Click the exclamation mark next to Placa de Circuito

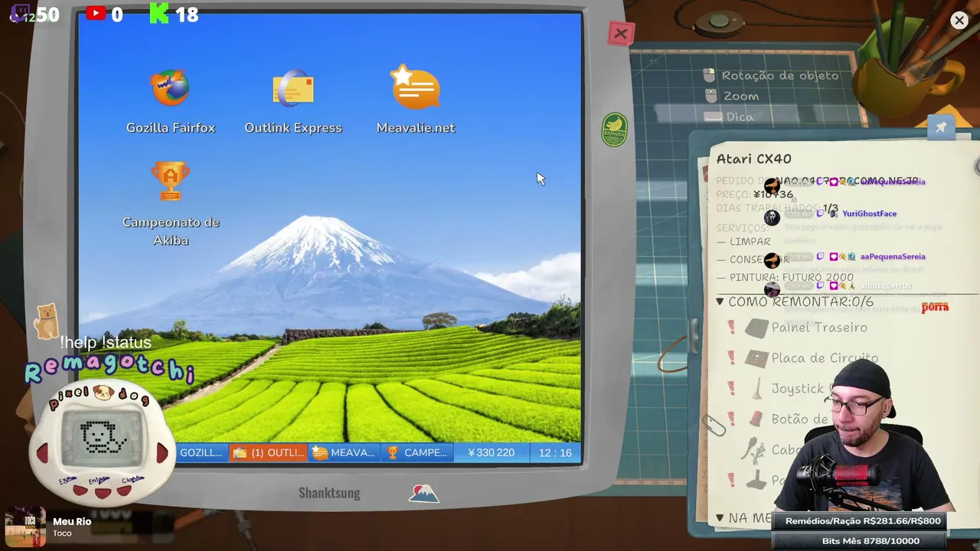tap(731, 358)
